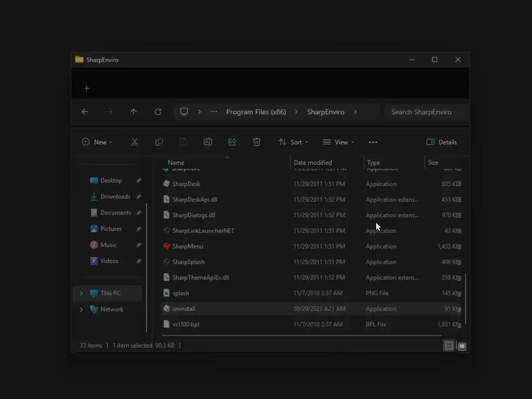
Task: Open Documents in the sidebar
Action: coord(115,212)
